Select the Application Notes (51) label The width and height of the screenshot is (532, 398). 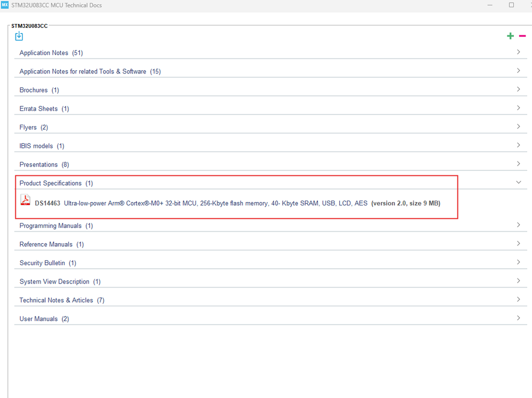tap(51, 53)
